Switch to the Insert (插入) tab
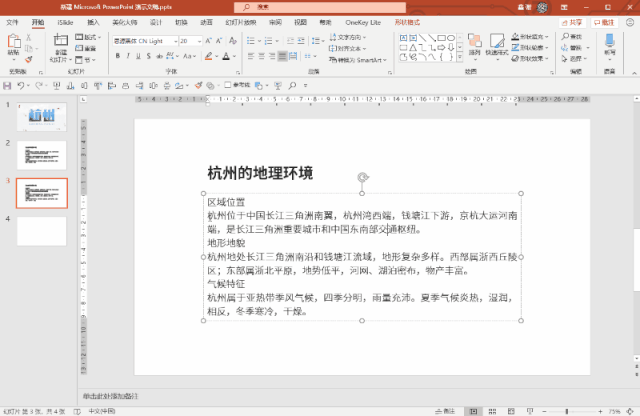This screenshot has height=416, width=640. pos(93,22)
